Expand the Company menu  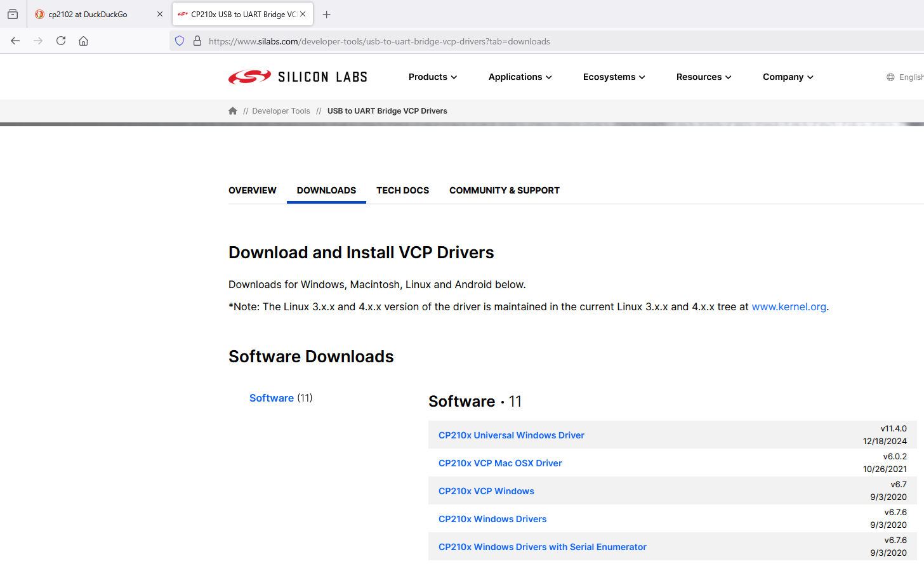coord(788,77)
